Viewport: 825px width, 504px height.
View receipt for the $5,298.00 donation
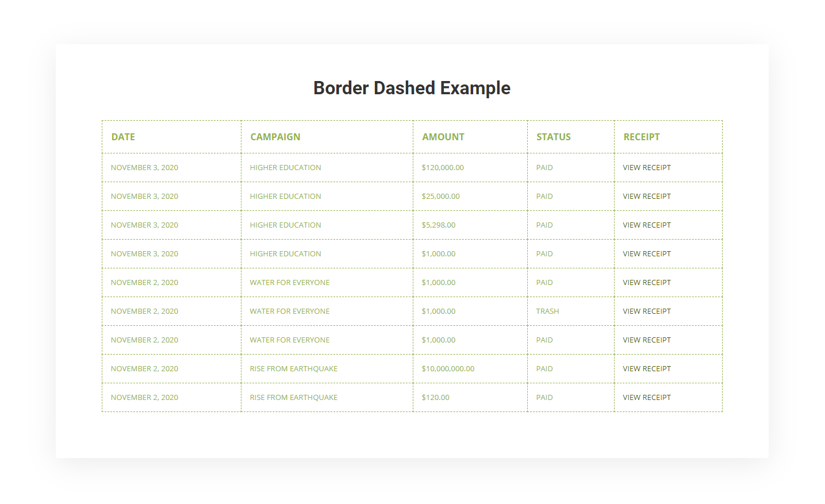coord(646,225)
